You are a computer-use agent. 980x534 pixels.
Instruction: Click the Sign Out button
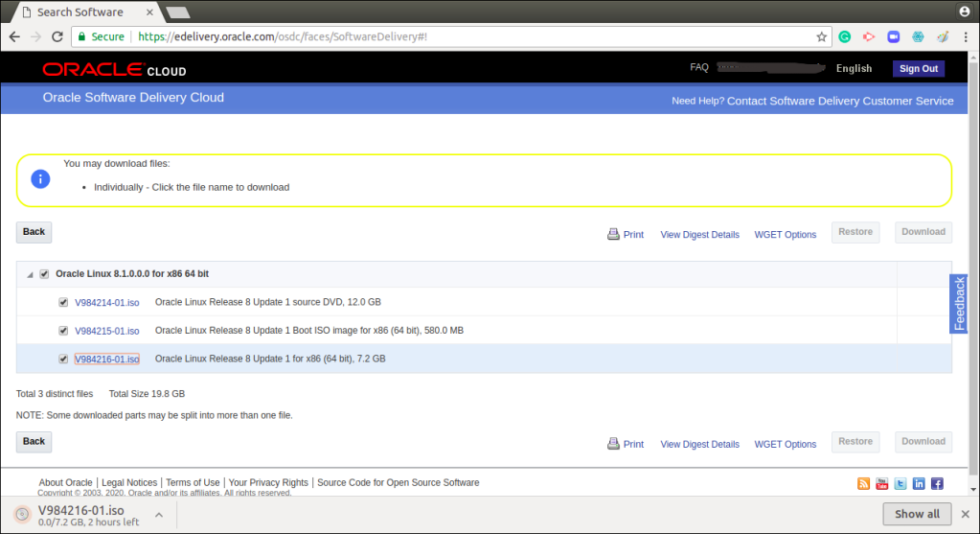pos(918,69)
